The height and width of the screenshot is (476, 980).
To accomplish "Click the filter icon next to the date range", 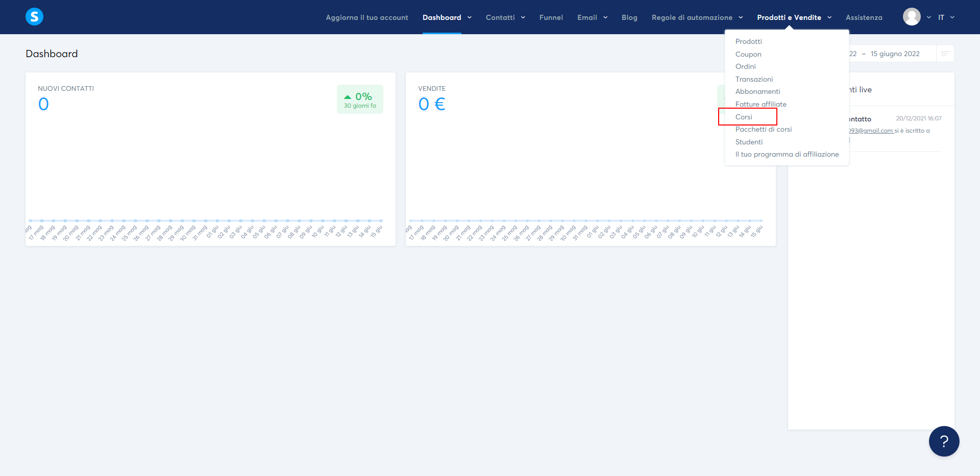I will pyautogui.click(x=945, y=53).
